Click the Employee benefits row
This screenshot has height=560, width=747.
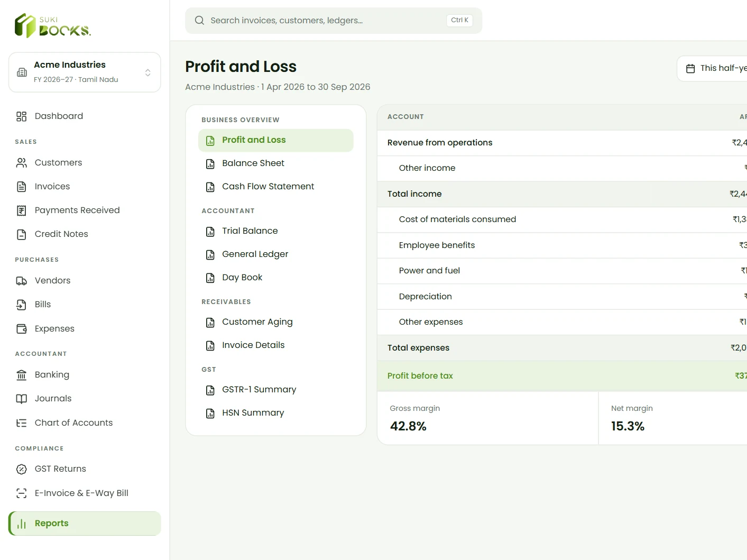(562, 245)
